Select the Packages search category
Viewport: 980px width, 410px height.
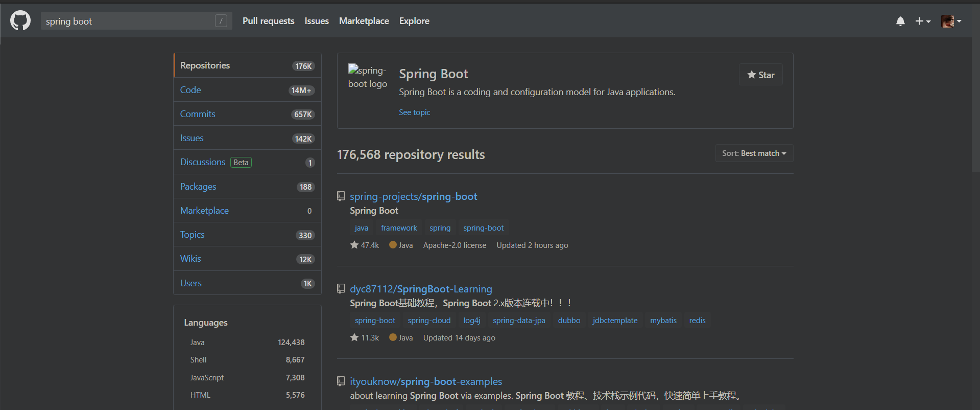(x=248, y=187)
